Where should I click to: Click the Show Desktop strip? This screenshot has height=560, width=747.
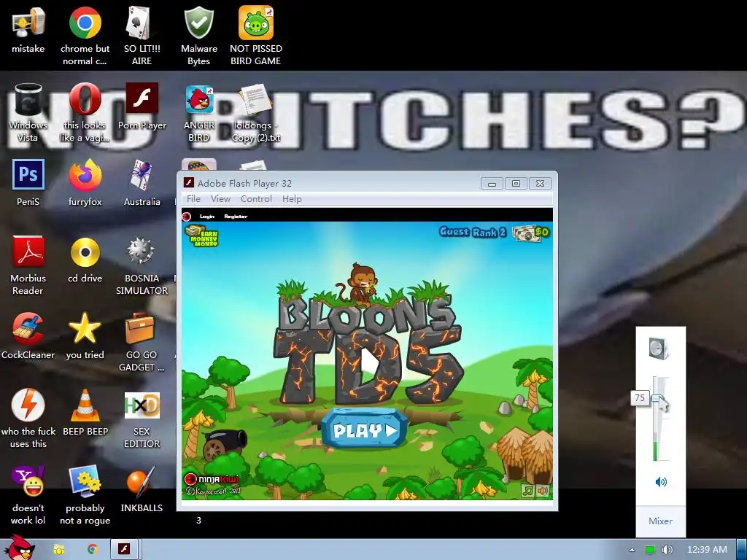742,550
